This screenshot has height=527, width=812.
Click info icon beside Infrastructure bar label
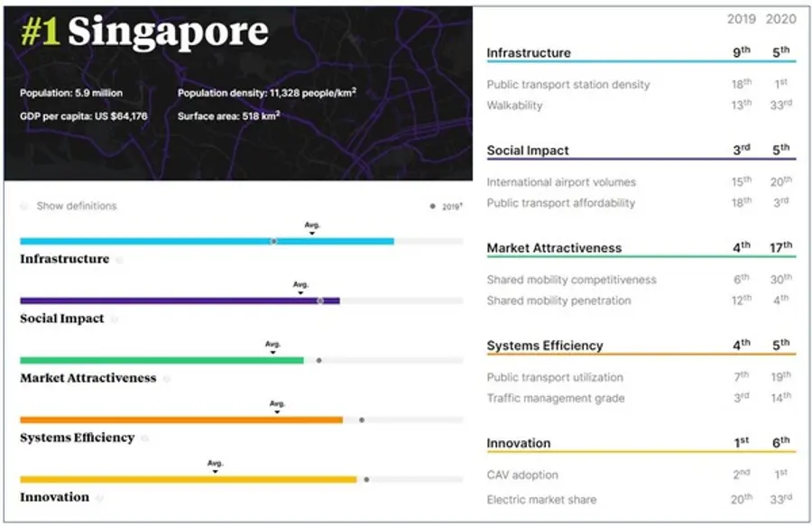coord(120,260)
